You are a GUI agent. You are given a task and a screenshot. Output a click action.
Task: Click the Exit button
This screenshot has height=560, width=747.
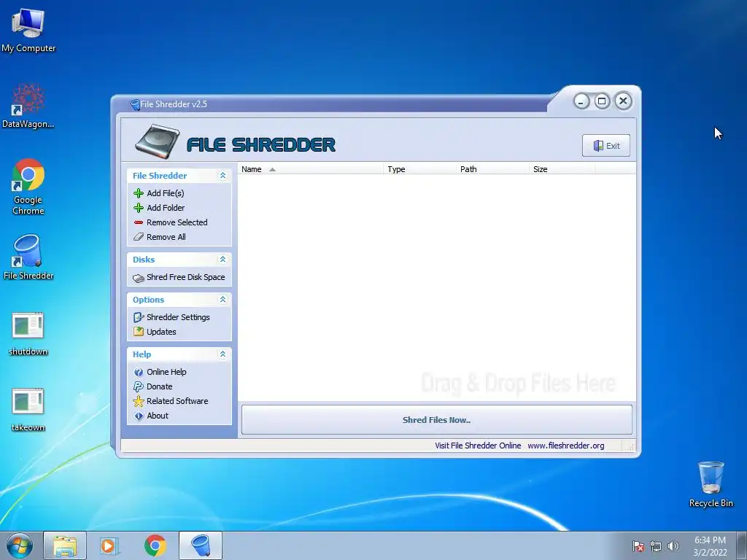606,146
